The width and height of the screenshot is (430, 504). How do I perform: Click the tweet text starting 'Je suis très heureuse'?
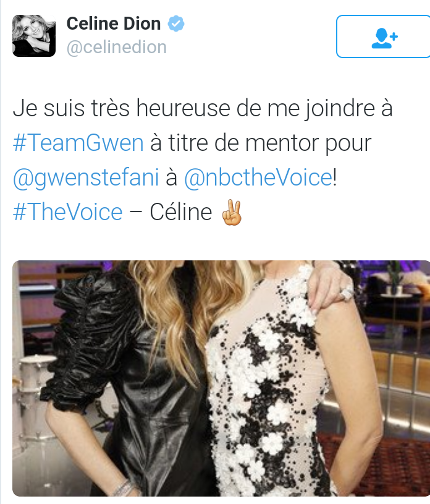point(203,160)
